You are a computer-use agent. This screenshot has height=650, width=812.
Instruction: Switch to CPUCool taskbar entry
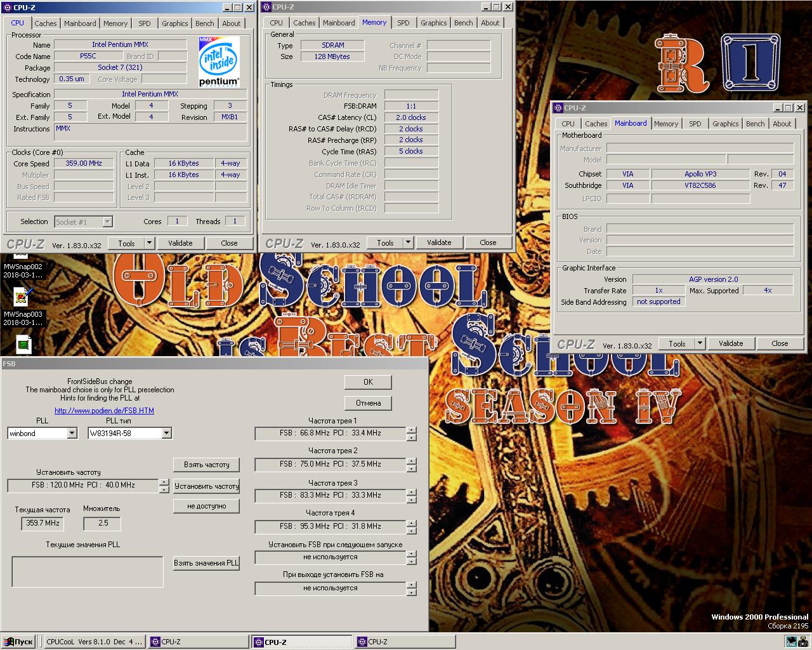(95, 642)
